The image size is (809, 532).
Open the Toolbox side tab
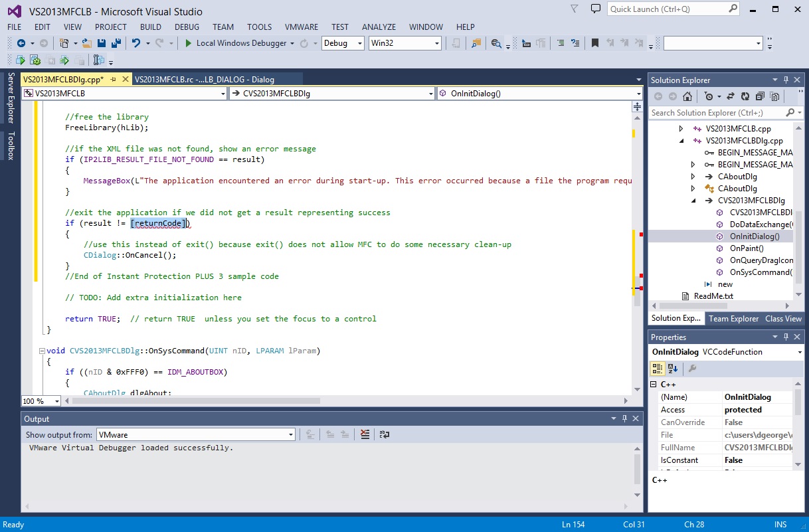11,146
